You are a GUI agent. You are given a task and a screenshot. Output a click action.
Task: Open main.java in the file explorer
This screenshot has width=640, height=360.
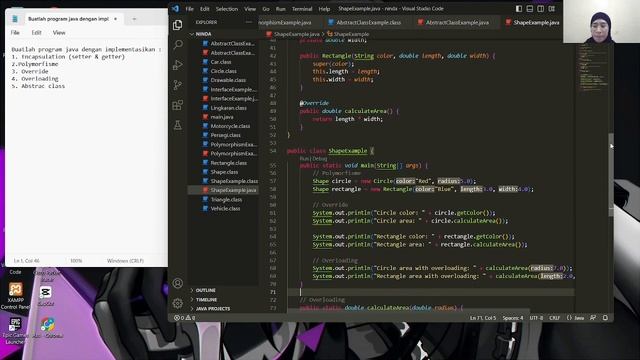coord(222,117)
